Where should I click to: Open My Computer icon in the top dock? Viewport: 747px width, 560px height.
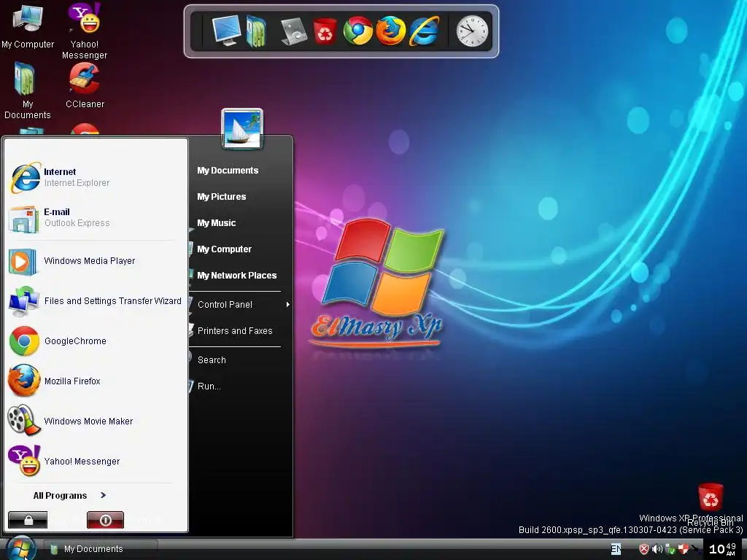[226, 31]
